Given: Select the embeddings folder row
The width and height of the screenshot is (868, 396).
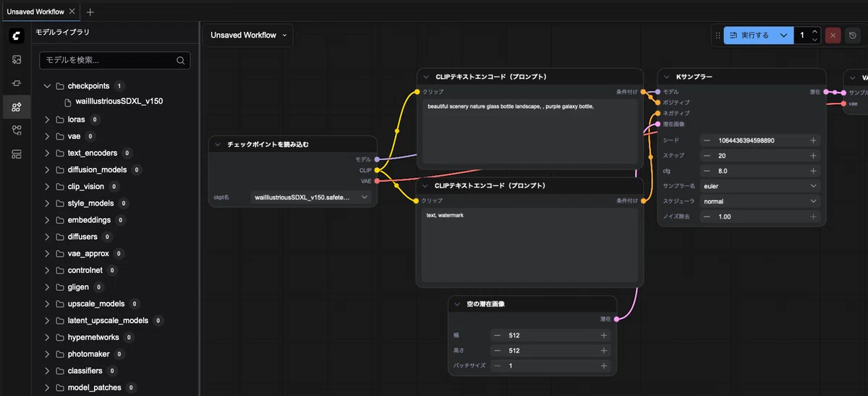Looking at the screenshot, I should pyautogui.click(x=116, y=220).
